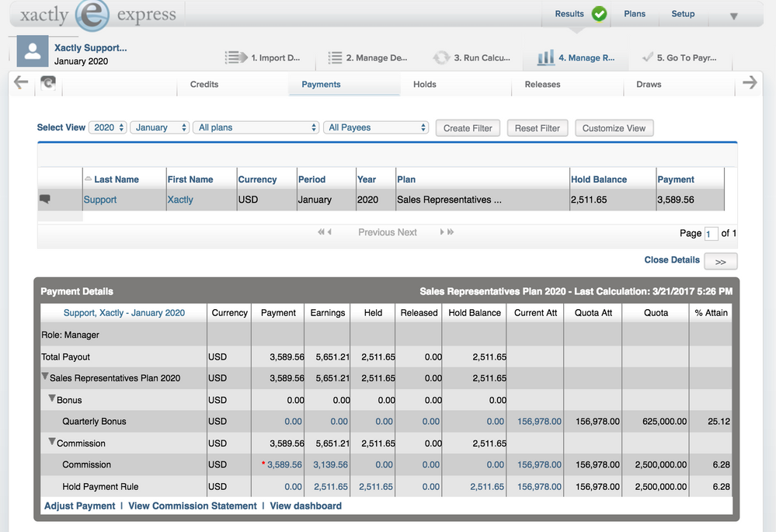Screen dimensions: 776x532
Task: Click the Manage Results bar chart icon
Action: pos(546,57)
